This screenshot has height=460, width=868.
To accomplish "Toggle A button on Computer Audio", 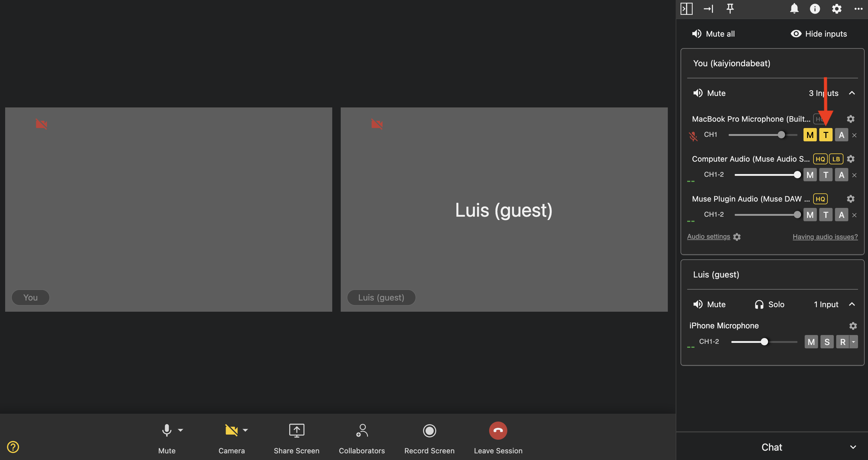I will (x=841, y=175).
